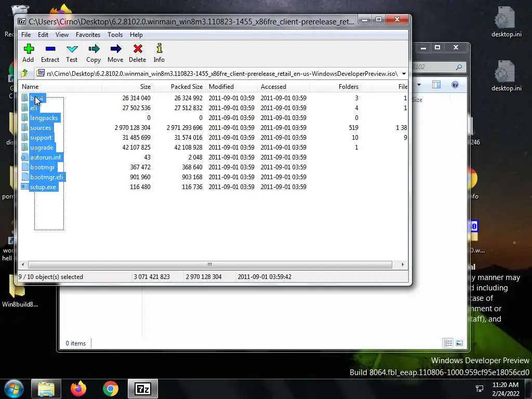The width and height of the screenshot is (532, 399).
Task: Sort by Modified column header
Action: pos(231,87)
